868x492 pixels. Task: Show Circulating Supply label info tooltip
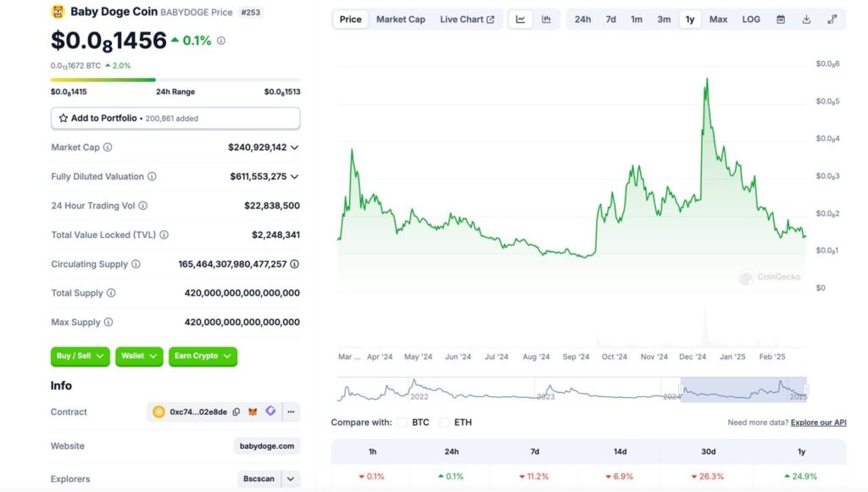coord(136,264)
